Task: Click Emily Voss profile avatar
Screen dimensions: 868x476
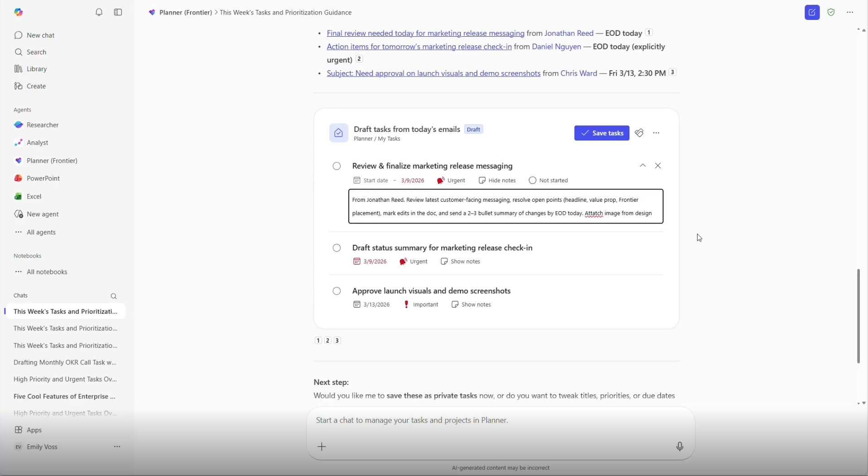Action: [x=18, y=447]
